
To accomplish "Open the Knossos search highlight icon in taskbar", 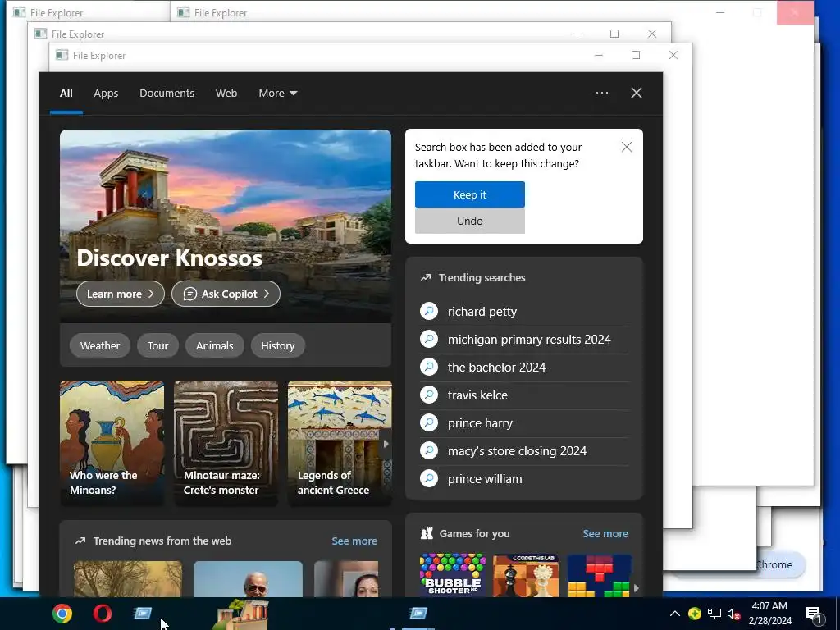I will point(240,614).
